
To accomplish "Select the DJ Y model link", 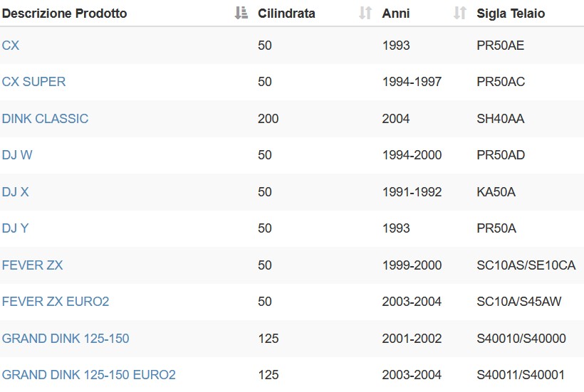I will (x=15, y=228).
